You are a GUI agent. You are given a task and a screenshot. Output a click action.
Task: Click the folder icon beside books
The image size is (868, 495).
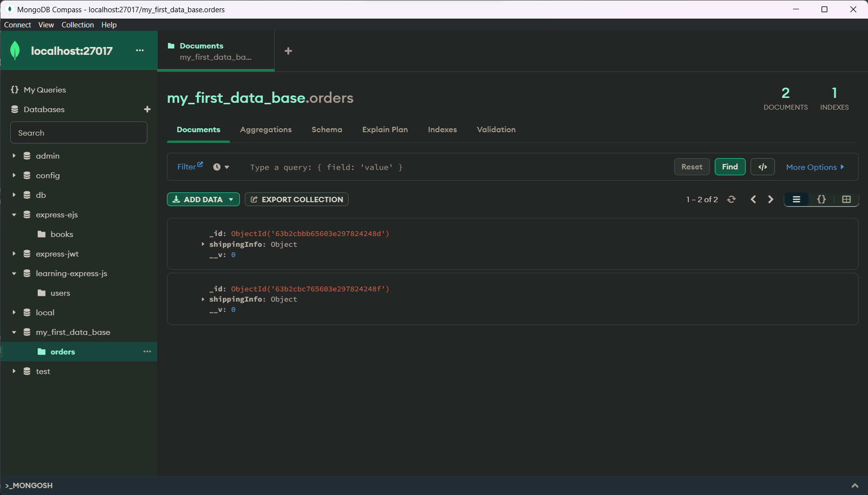coord(42,234)
